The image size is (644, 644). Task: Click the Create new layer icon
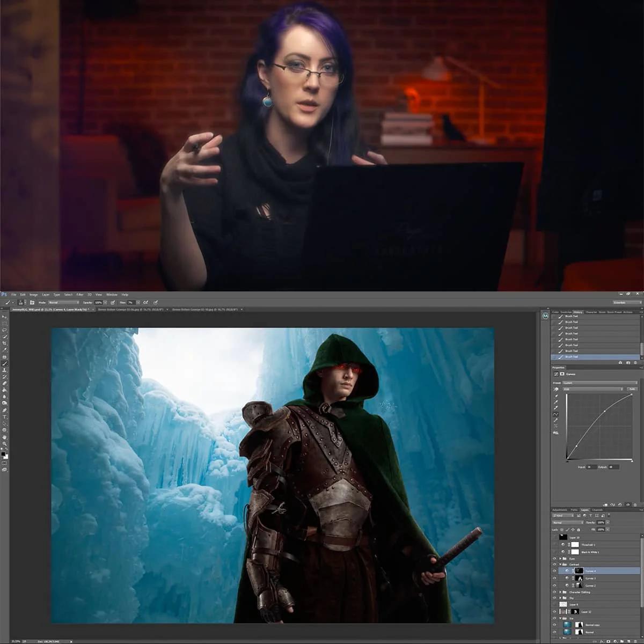coord(628,640)
